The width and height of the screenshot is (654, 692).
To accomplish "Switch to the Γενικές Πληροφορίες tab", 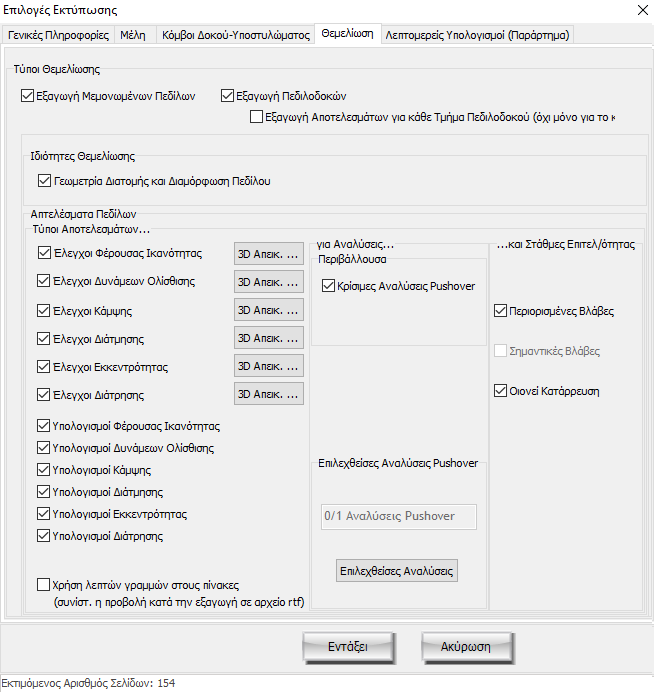I will click(58, 34).
